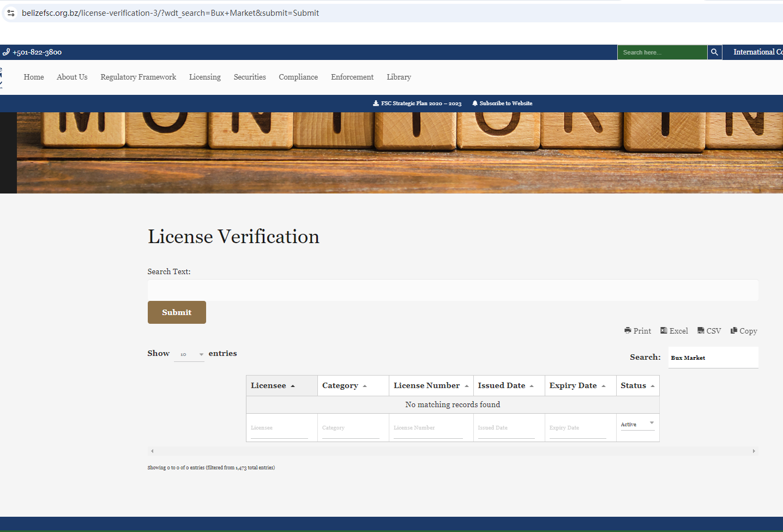The width and height of the screenshot is (783, 532).
Task: Sort table by License Number column
Action: pyautogui.click(x=431, y=385)
